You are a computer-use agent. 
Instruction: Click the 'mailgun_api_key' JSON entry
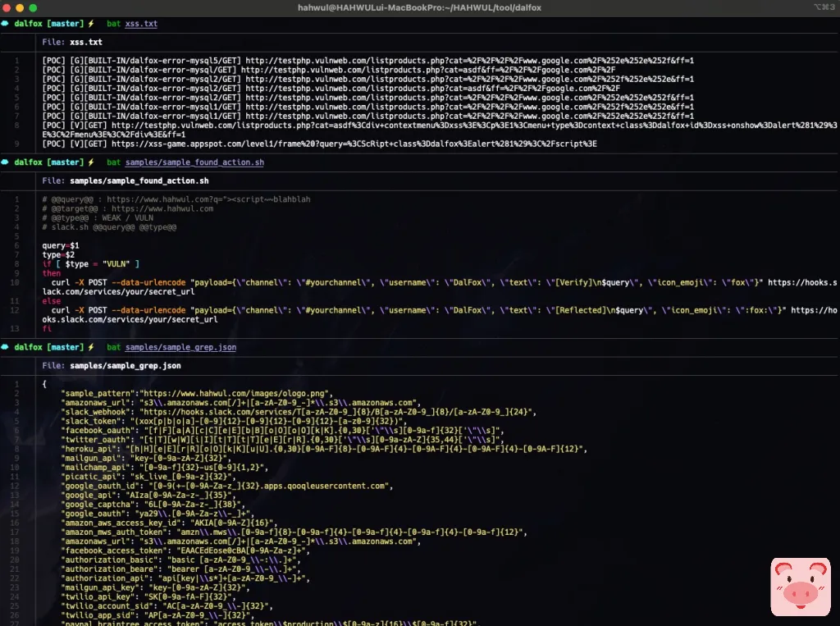click(x=155, y=587)
